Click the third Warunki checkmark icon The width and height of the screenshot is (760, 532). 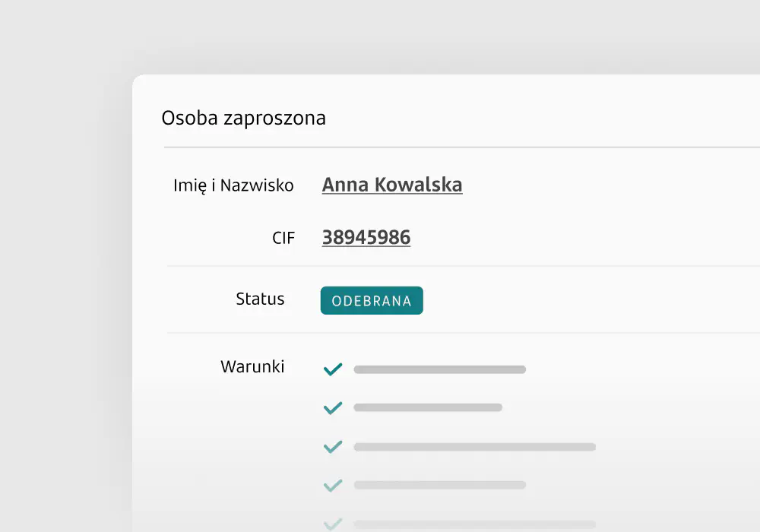[333, 447]
